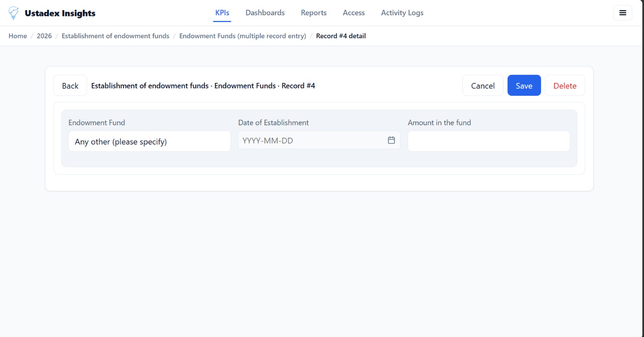This screenshot has height=337, width=644.
Task: Click the record header title text
Action: point(203,86)
